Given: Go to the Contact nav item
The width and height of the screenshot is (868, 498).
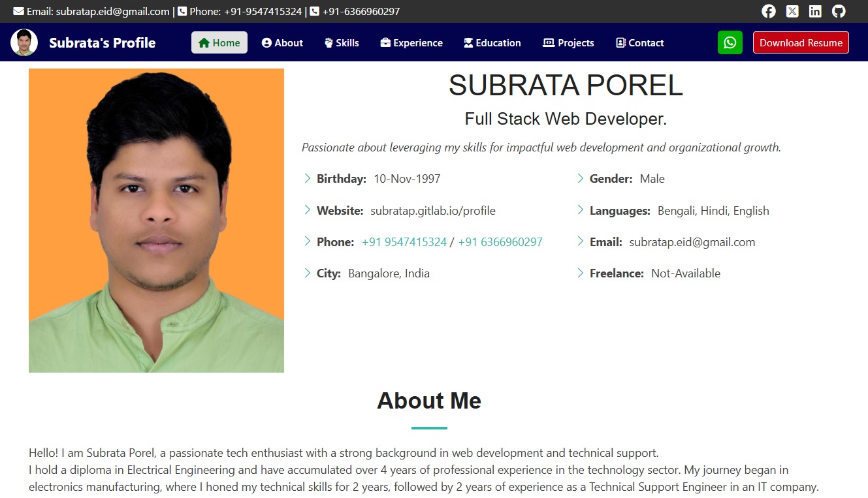Looking at the screenshot, I should coord(639,42).
